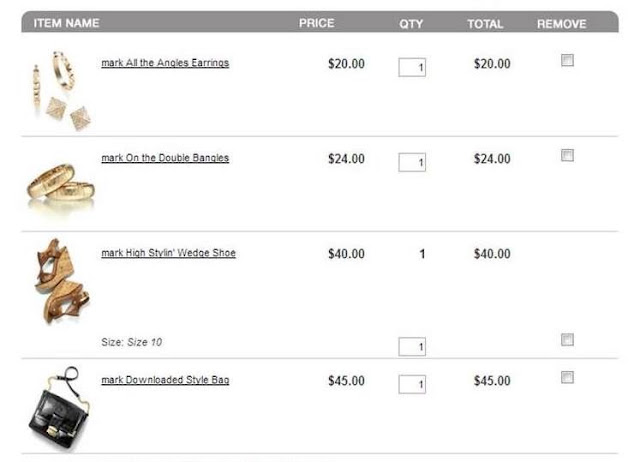
Task: Select quantity field for the Earrings
Action: 412,67
